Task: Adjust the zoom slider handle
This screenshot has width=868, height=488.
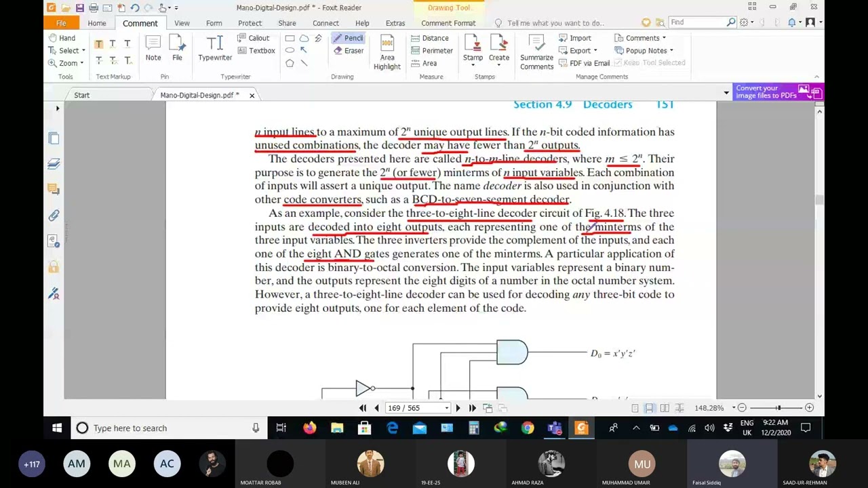Action: point(778,408)
